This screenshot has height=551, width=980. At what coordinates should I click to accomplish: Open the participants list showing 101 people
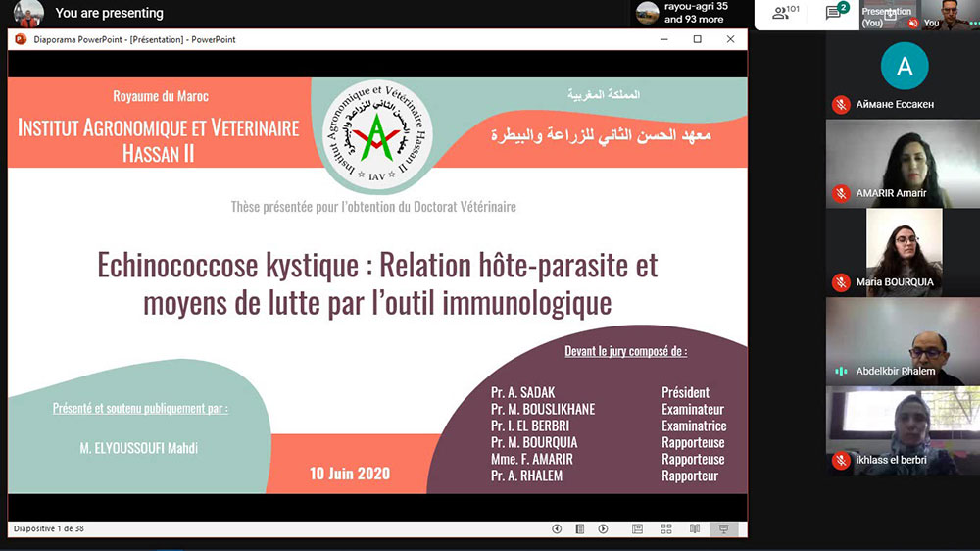point(786,13)
